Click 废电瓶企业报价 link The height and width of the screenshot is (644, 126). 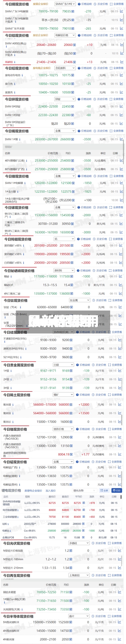point(42,68)
